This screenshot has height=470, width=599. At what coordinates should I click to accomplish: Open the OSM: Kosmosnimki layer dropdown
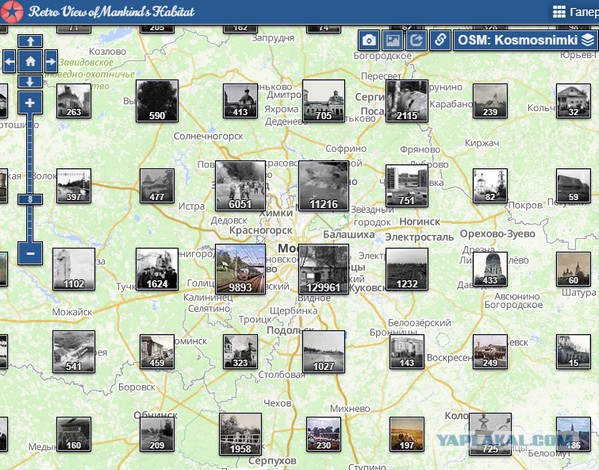pos(525,40)
